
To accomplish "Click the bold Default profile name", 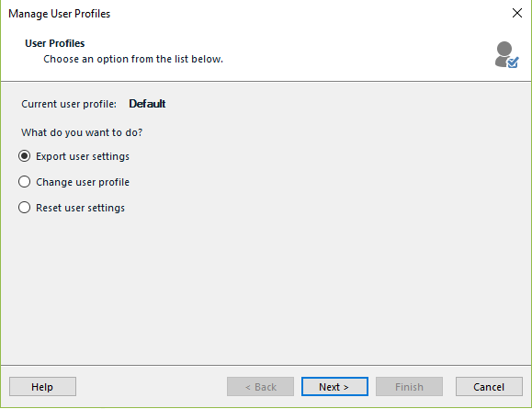I will coord(147,104).
